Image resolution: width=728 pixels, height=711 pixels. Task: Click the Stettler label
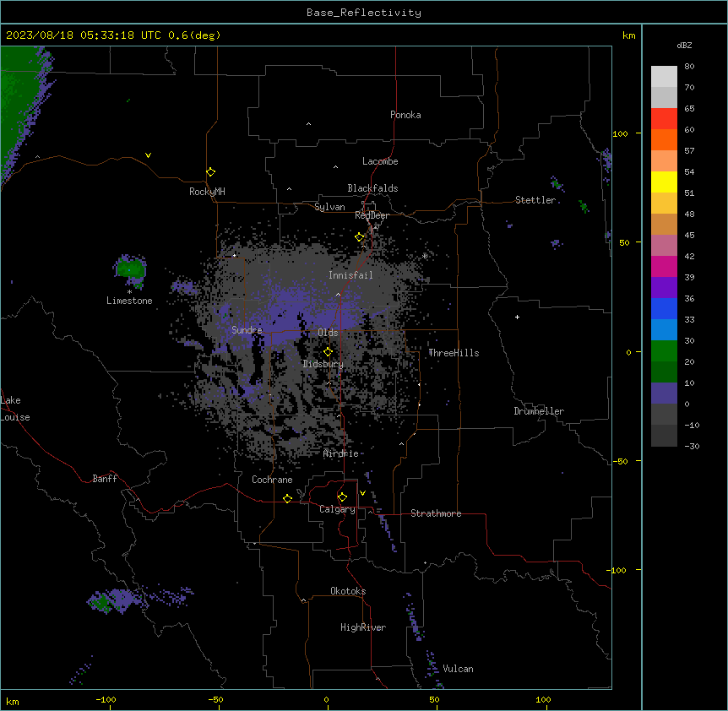[x=535, y=200]
